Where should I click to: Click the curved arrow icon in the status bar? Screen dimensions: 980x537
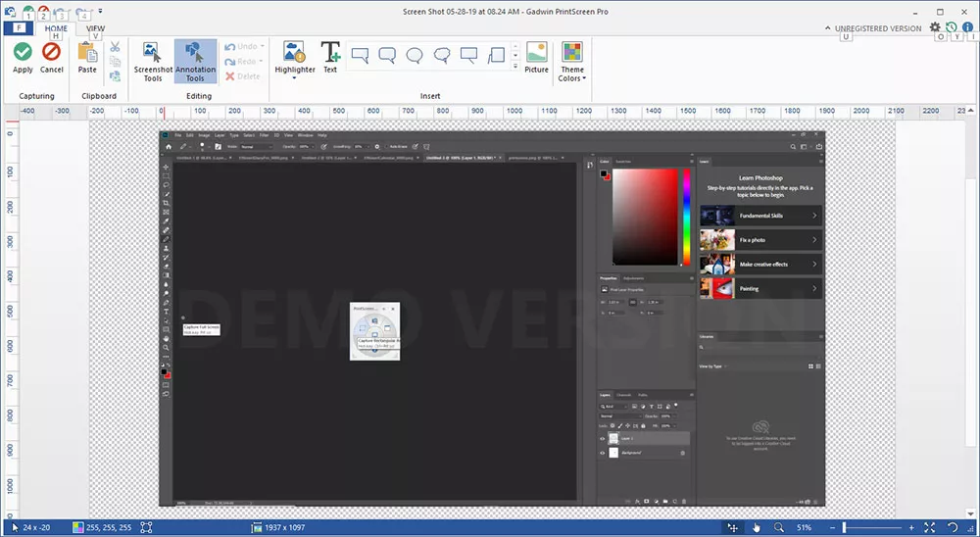[x=953, y=527]
